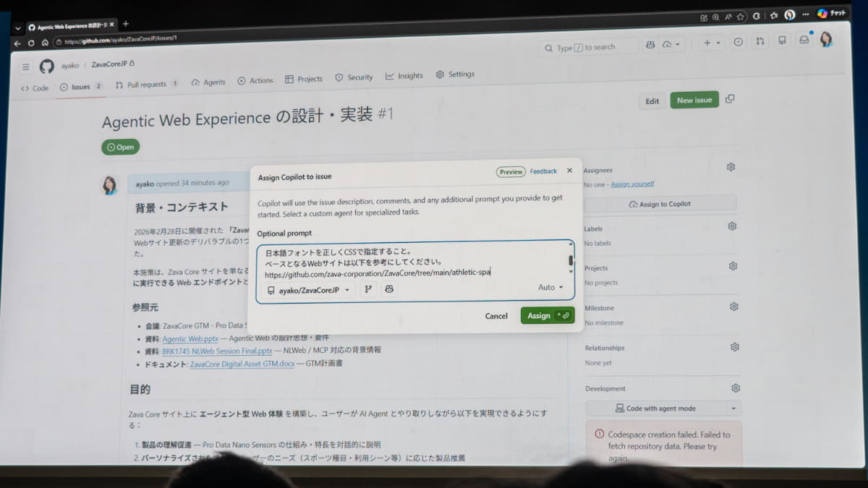The image size is (868, 488).
Task: Open the Auto model dropdown
Action: point(550,287)
